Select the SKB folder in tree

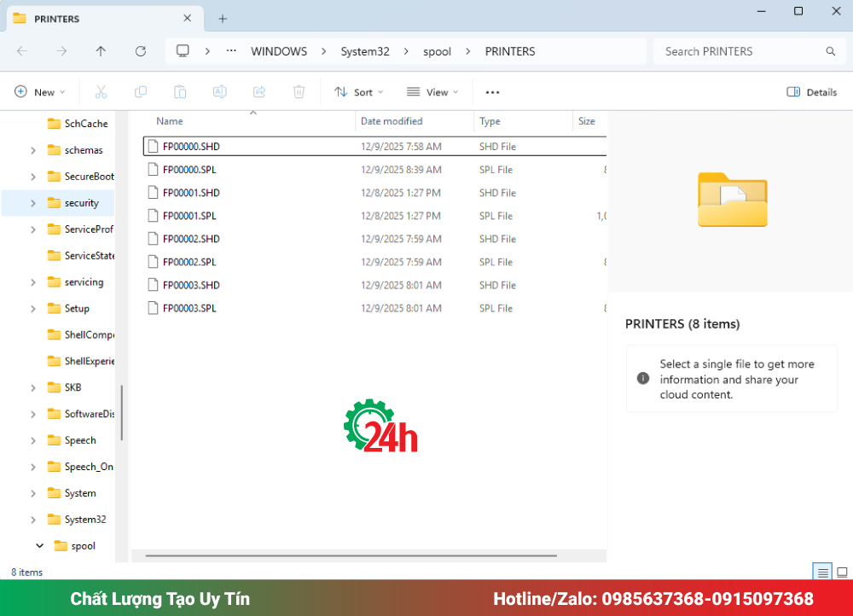coord(73,387)
